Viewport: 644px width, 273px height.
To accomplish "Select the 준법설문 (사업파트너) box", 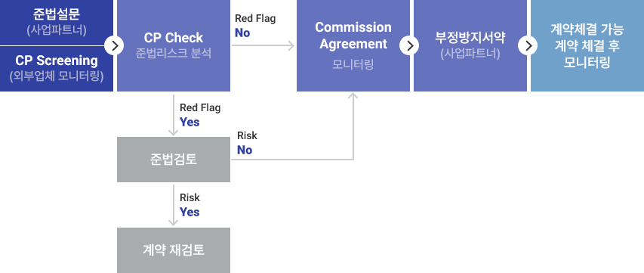I will click(x=57, y=22).
